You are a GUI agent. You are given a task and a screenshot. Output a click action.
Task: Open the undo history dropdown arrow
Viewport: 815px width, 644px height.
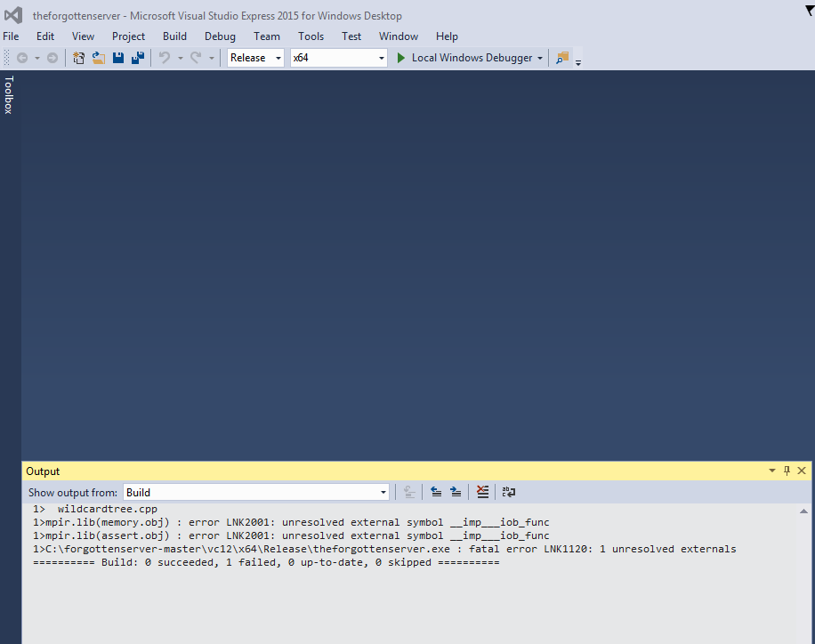tap(181, 58)
